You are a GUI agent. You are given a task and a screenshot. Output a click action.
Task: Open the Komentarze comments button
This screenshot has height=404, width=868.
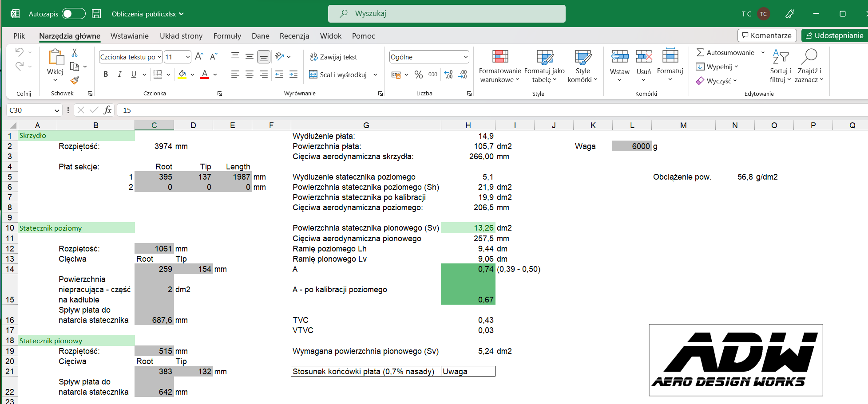767,35
